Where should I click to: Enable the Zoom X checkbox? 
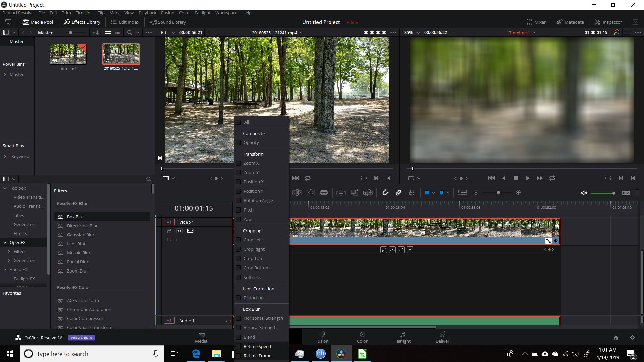238,163
